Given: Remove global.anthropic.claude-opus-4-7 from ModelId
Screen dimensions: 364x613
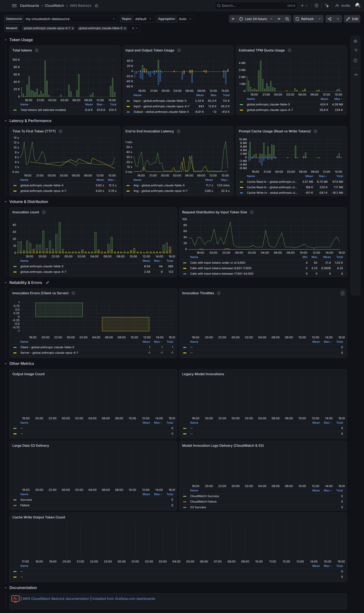Looking at the screenshot, I should [73, 28].
